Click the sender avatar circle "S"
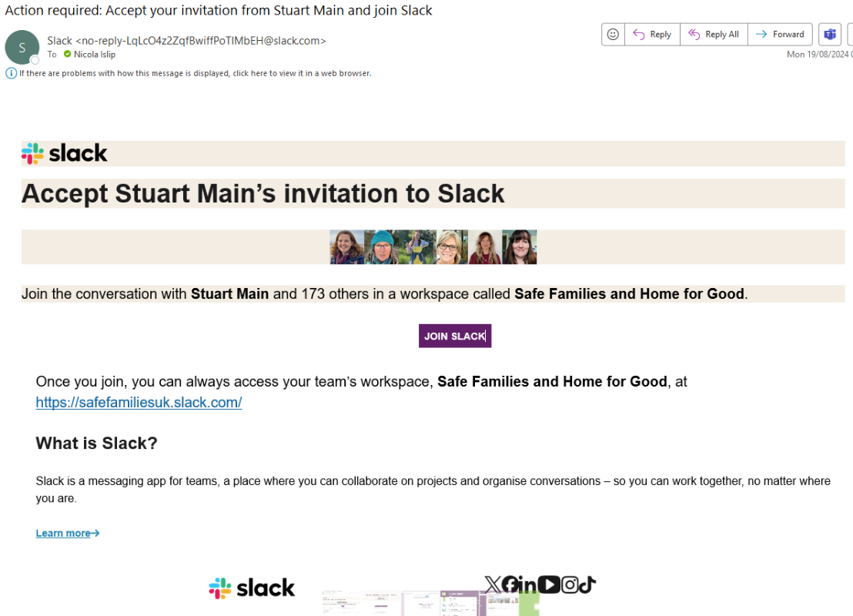The height and width of the screenshot is (616, 853). pos(22,47)
